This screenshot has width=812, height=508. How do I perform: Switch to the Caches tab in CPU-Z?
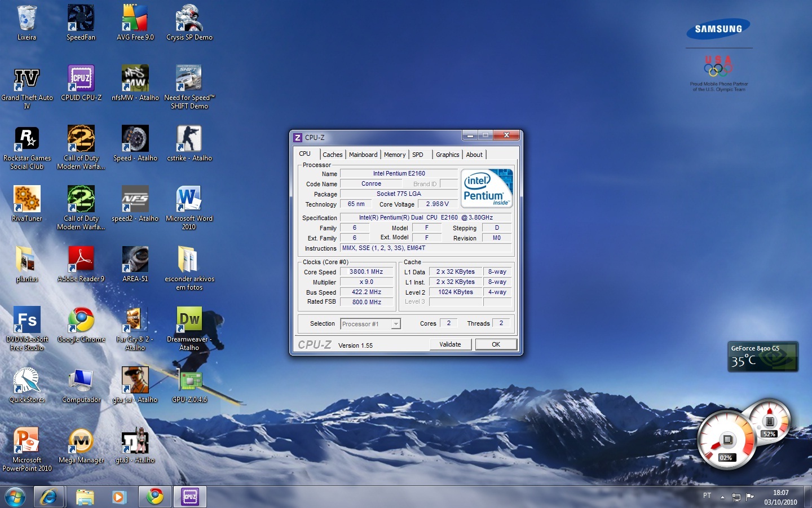(332, 155)
